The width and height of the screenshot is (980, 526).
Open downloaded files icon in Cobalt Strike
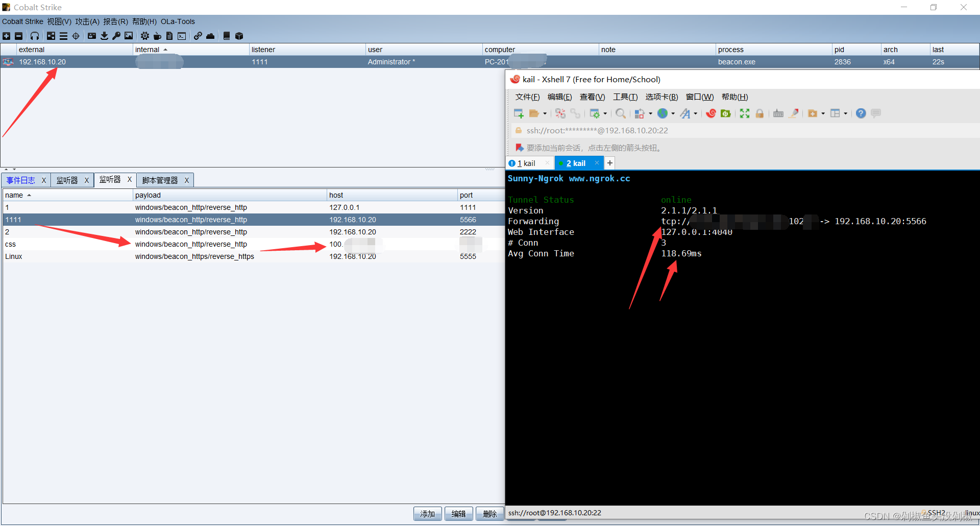(104, 36)
